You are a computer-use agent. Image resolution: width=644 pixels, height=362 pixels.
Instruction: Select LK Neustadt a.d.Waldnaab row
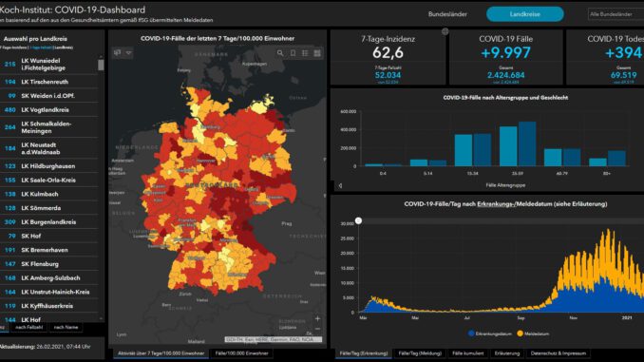click(x=49, y=148)
